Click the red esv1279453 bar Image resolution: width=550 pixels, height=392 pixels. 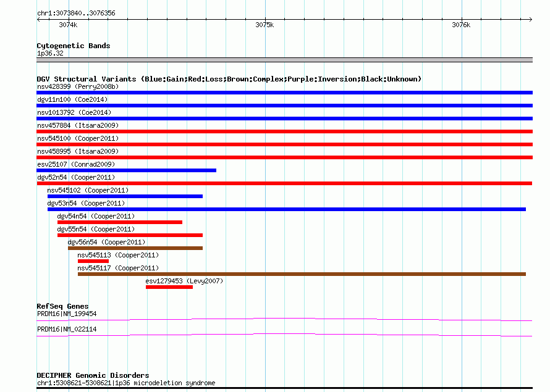pos(169,287)
